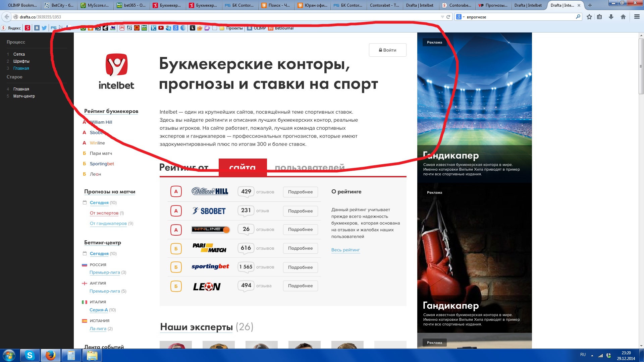Open the Firefox downloads arrow

point(611,17)
